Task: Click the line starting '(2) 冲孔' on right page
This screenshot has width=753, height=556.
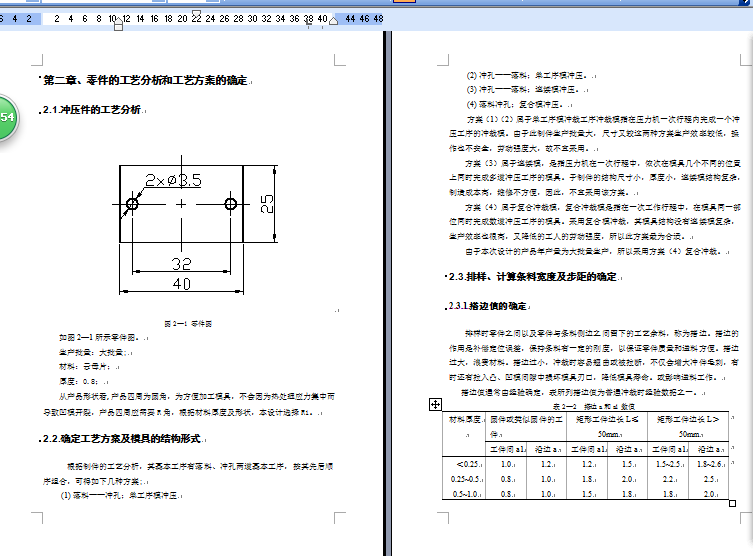Action: tap(527, 75)
